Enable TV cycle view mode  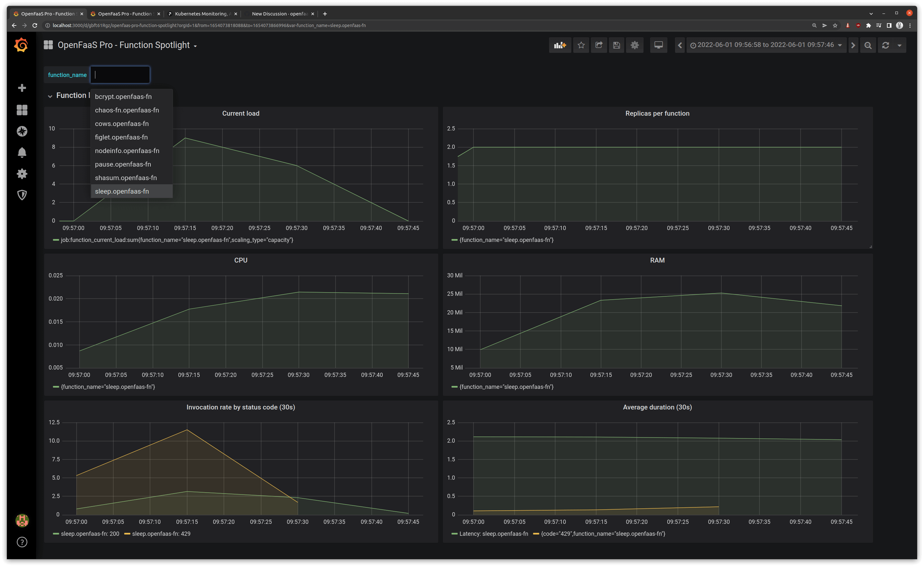point(659,45)
